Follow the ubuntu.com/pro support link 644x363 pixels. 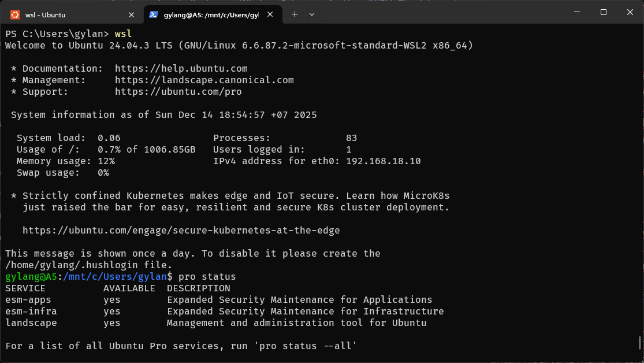point(178,92)
